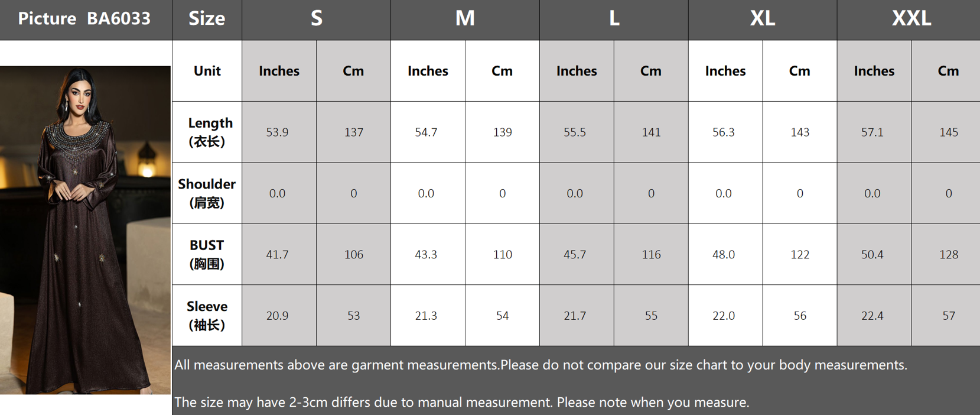Select the M size column header
Screen dimensions: 980x415
click(x=465, y=20)
